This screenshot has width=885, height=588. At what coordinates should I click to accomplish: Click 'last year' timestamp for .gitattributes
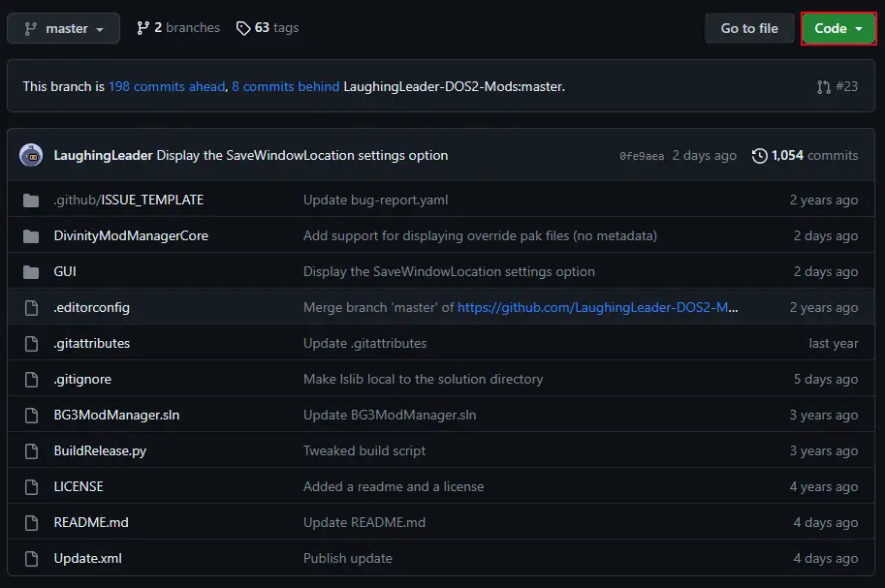click(833, 343)
